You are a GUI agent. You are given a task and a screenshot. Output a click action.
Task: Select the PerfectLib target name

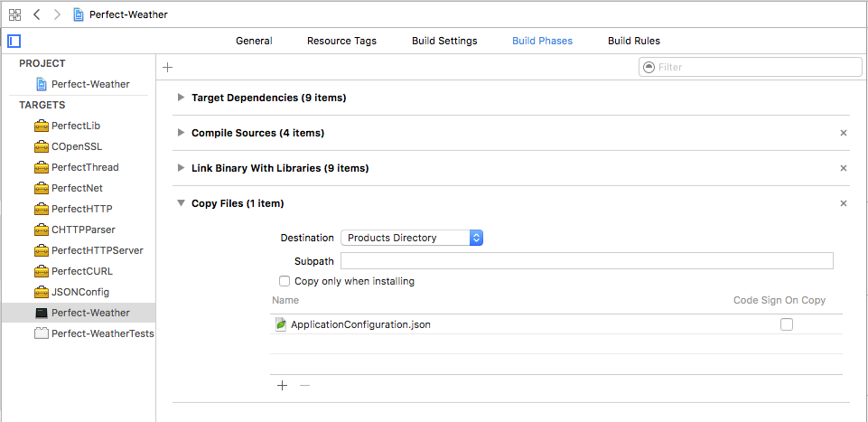pos(76,126)
